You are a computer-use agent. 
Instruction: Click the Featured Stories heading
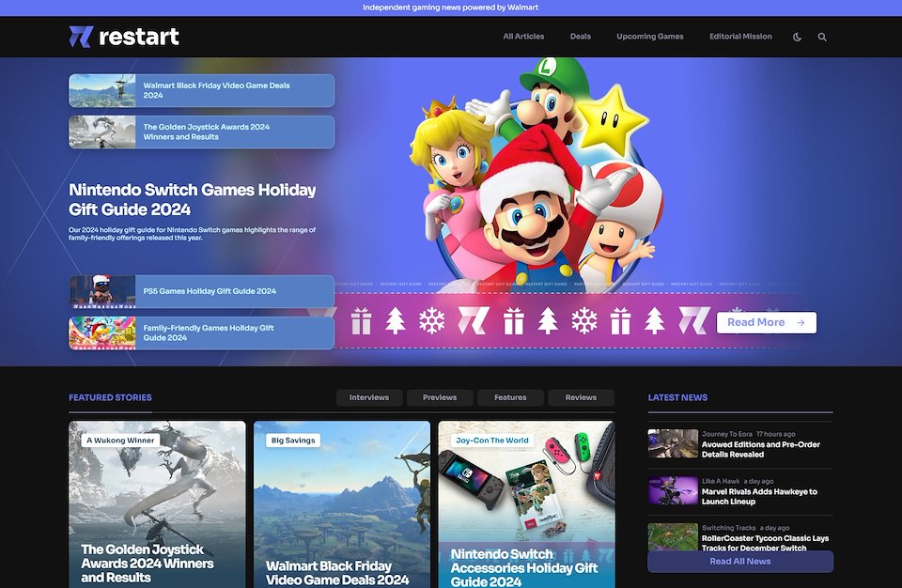point(110,397)
